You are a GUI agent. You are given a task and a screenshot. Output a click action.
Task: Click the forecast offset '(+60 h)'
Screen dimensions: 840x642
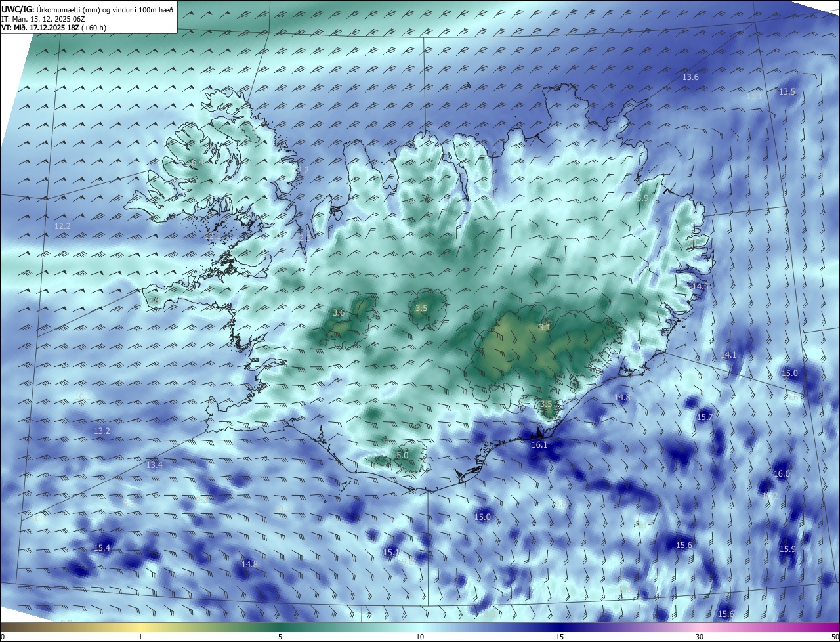coord(93,28)
